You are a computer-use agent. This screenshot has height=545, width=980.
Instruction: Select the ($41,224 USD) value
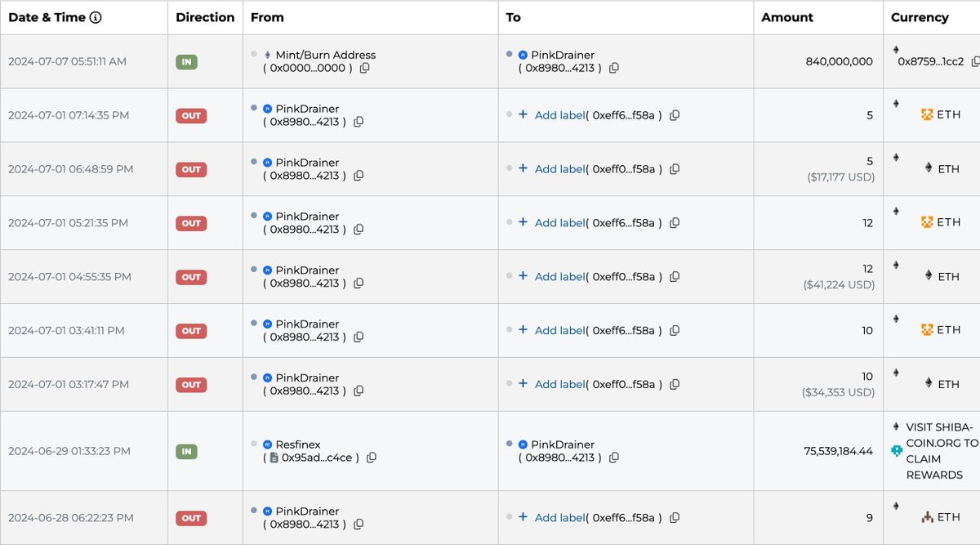tap(839, 284)
